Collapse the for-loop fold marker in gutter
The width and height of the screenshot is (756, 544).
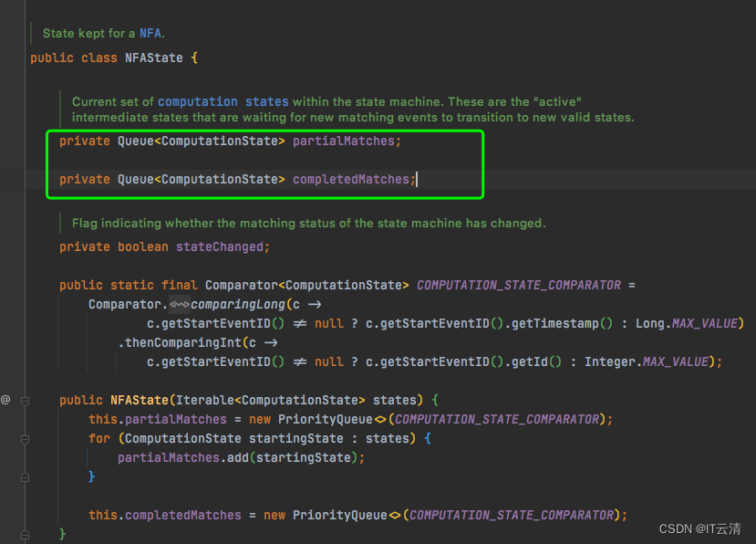(x=25, y=439)
